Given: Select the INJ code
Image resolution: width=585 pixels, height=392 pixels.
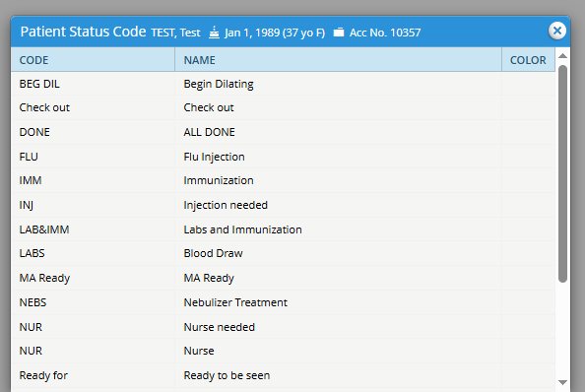Looking at the screenshot, I should [x=27, y=205].
